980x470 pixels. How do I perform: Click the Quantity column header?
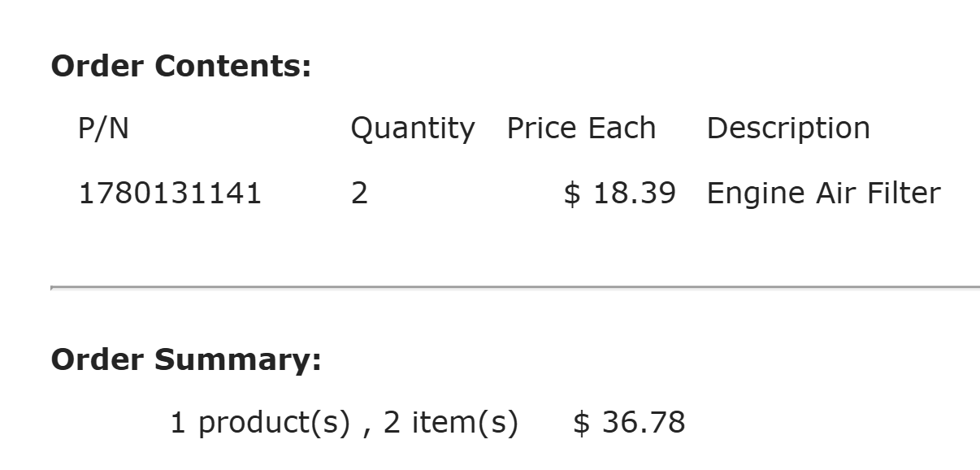coord(412,128)
